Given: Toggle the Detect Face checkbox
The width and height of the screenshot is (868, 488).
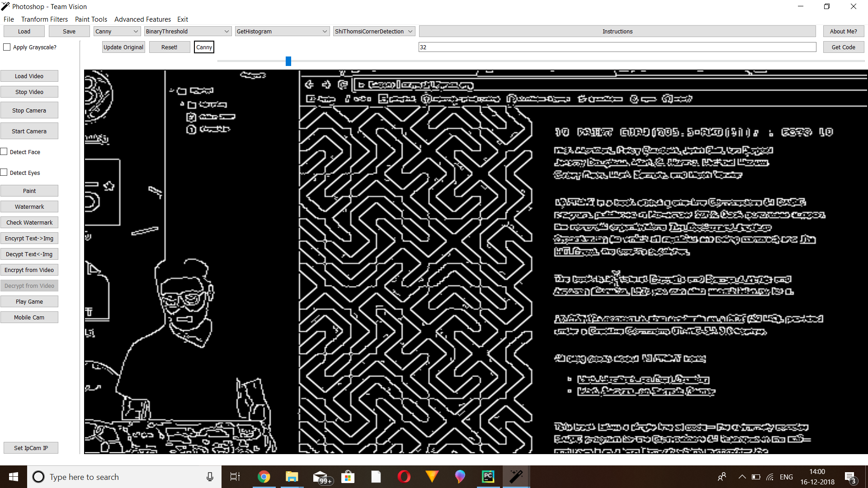Looking at the screenshot, I should tap(4, 152).
